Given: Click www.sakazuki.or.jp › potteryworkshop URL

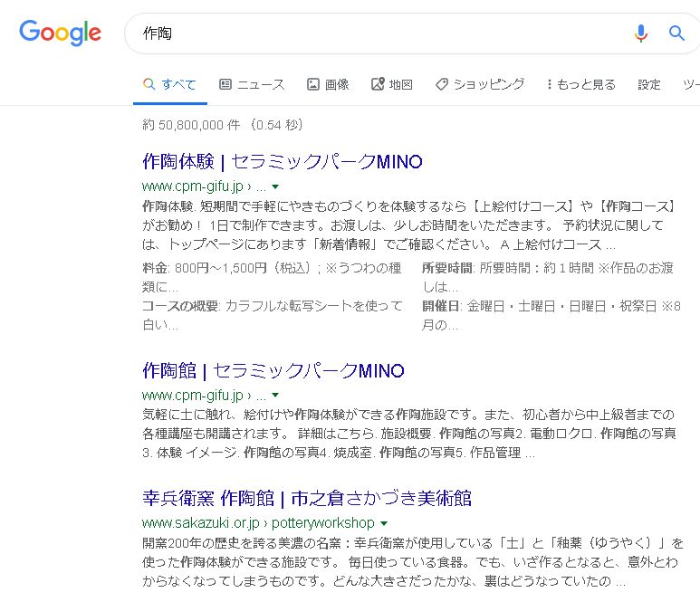Looking at the screenshot, I should (x=258, y=523).
